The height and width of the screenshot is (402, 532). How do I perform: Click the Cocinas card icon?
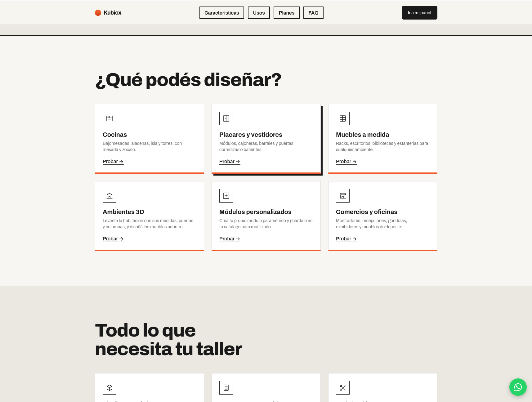click(x=110, y=118)
